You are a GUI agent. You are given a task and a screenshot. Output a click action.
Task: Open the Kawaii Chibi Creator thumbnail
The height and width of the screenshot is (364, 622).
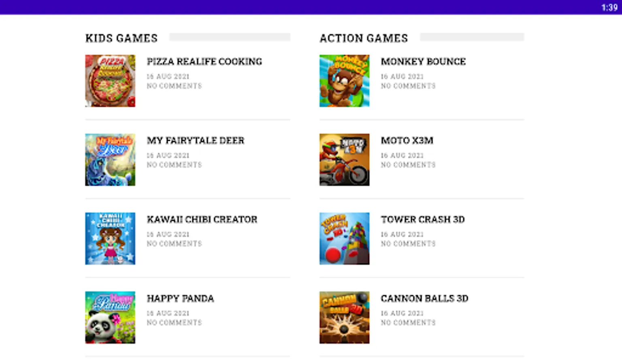[x=110, y=238]
